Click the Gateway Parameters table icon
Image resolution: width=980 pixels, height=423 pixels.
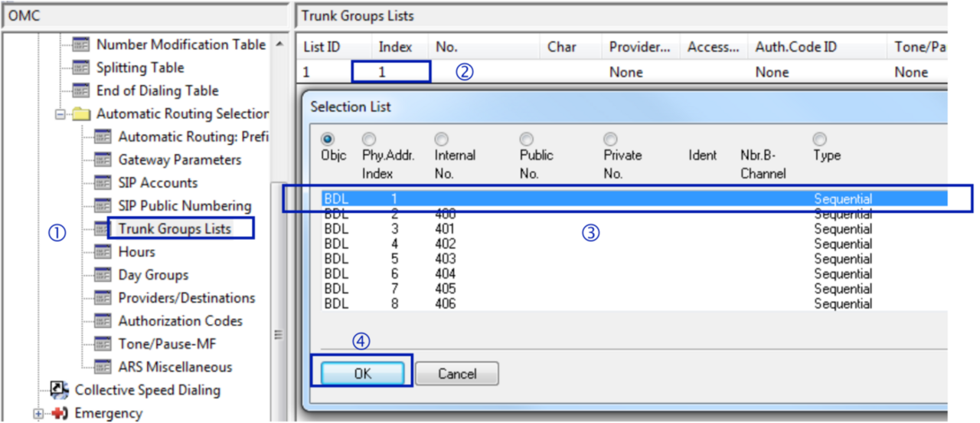click(103, 159)
